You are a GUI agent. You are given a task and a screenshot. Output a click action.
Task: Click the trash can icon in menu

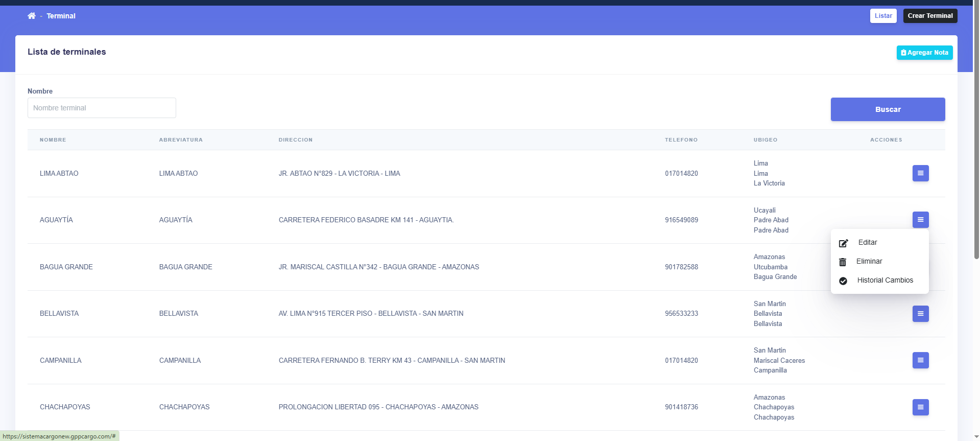(843, 262)
